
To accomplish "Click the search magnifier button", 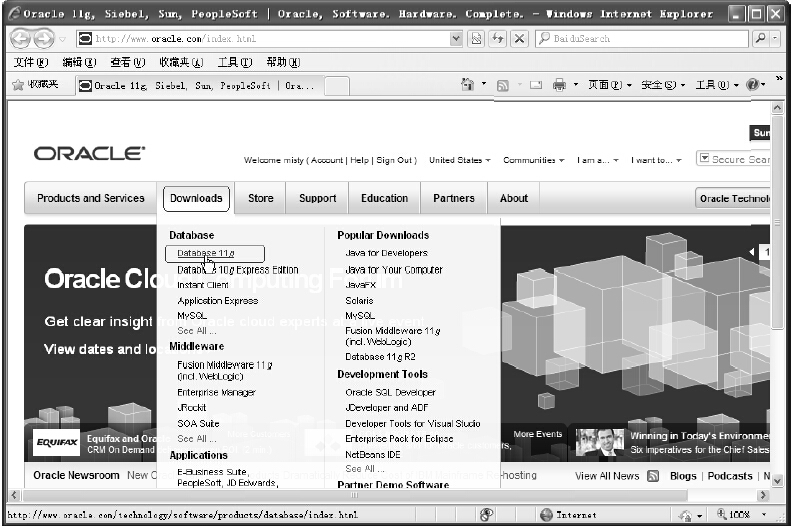I will click(760, 38).
